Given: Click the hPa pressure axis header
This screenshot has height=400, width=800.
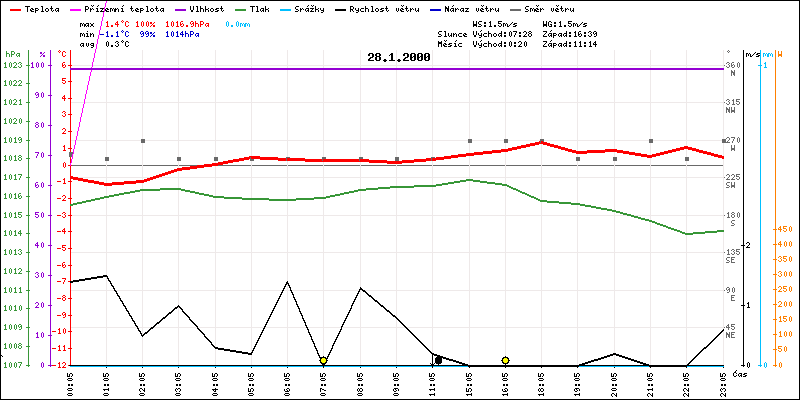Looking at the screenshot, I should coord(12,54).
